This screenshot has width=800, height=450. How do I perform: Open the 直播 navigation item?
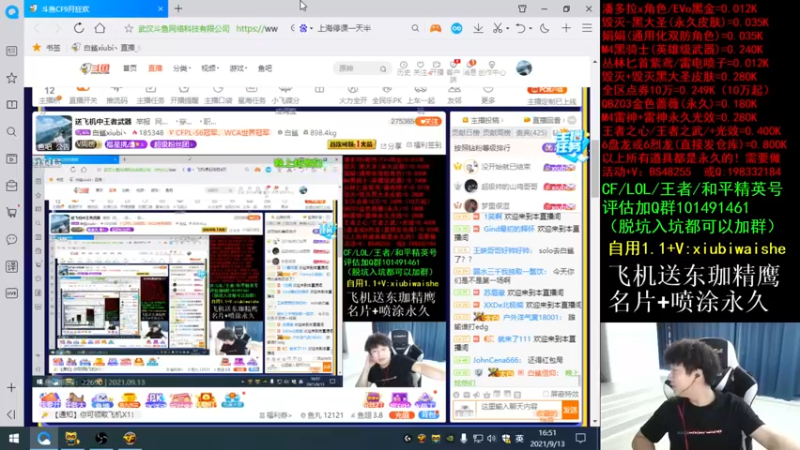(x=155, y=68)
